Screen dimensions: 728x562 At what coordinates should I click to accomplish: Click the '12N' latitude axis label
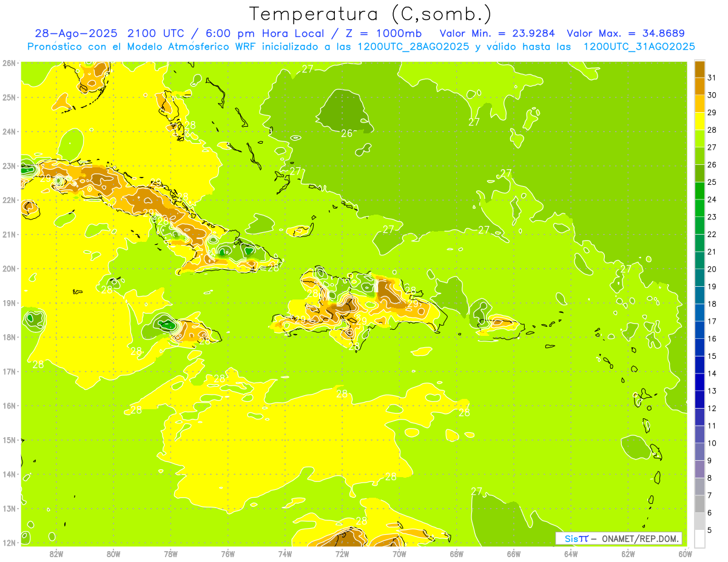(x=9, y=543)
